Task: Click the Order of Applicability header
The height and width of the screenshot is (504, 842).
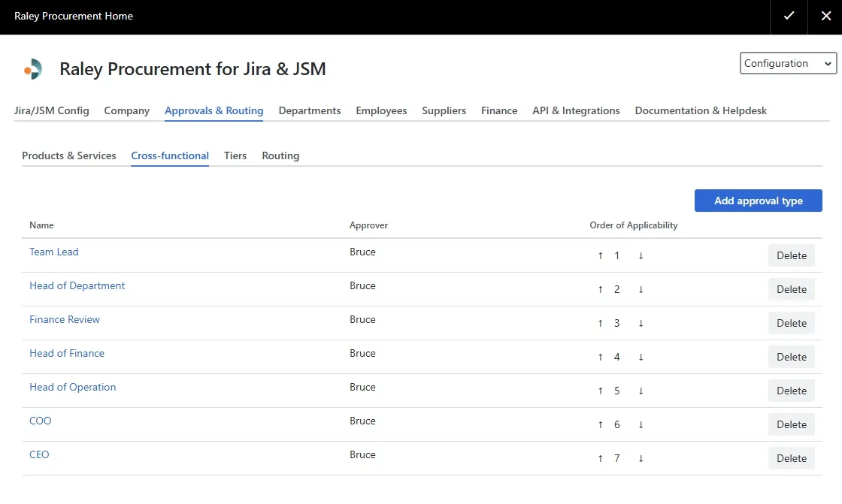Action: click(634, 225)
